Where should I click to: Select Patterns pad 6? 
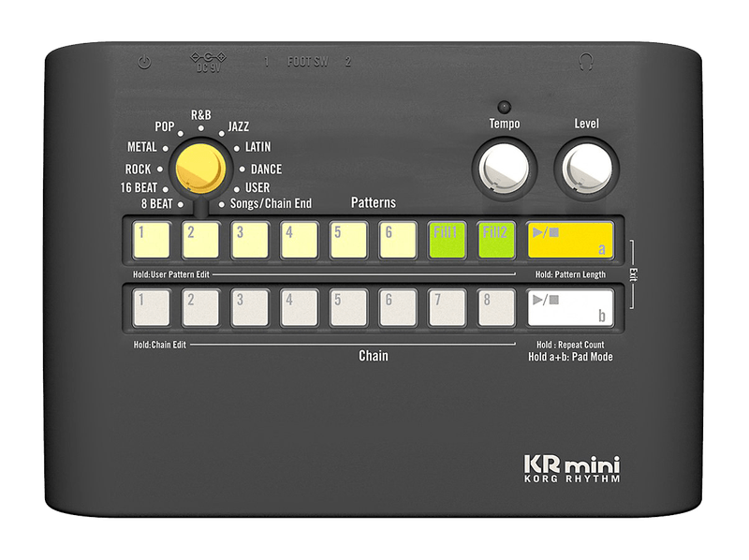point(398,240)
